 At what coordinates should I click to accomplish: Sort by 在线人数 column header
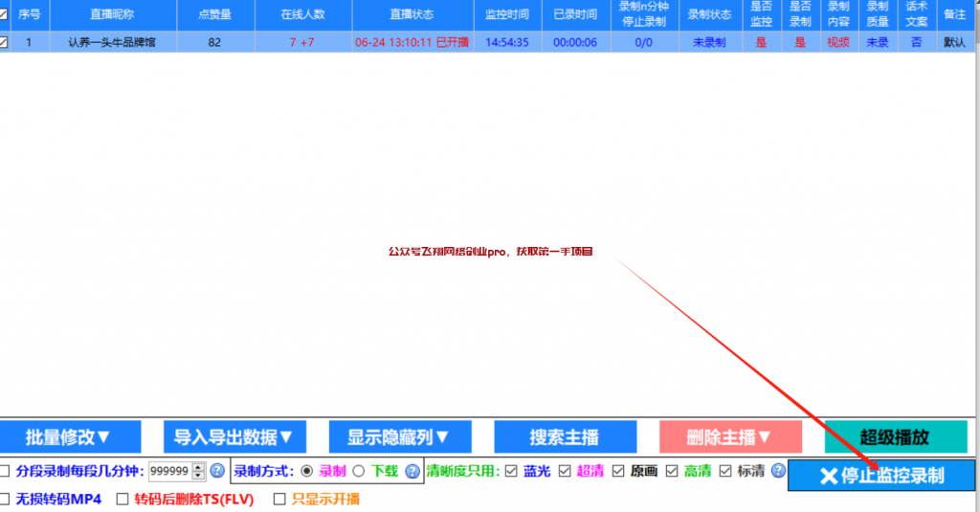click(303, 15)
